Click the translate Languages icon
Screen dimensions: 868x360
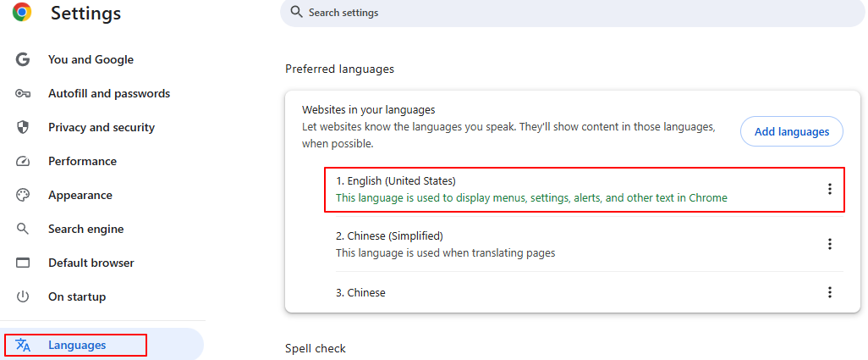(x=23, y=345)
